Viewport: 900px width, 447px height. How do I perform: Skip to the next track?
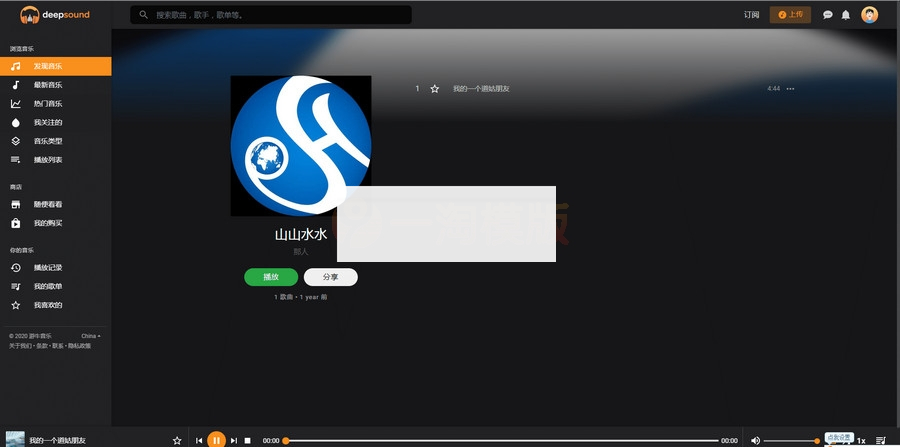[x=234, y=440]
